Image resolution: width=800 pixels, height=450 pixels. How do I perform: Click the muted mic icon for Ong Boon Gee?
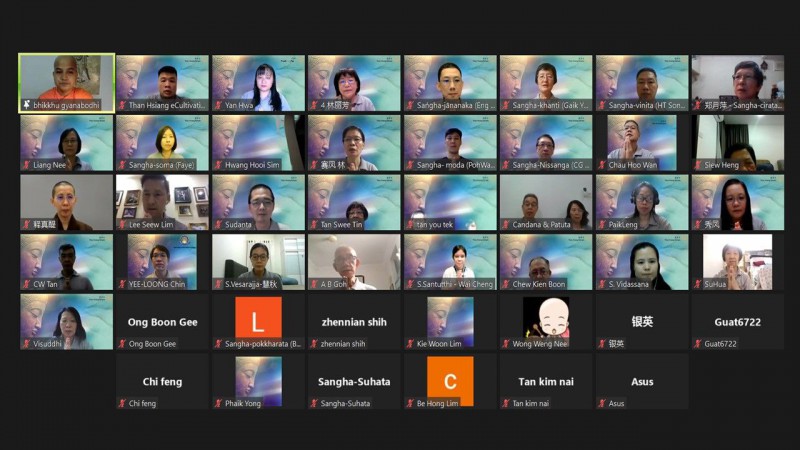[x=122, y=344]
